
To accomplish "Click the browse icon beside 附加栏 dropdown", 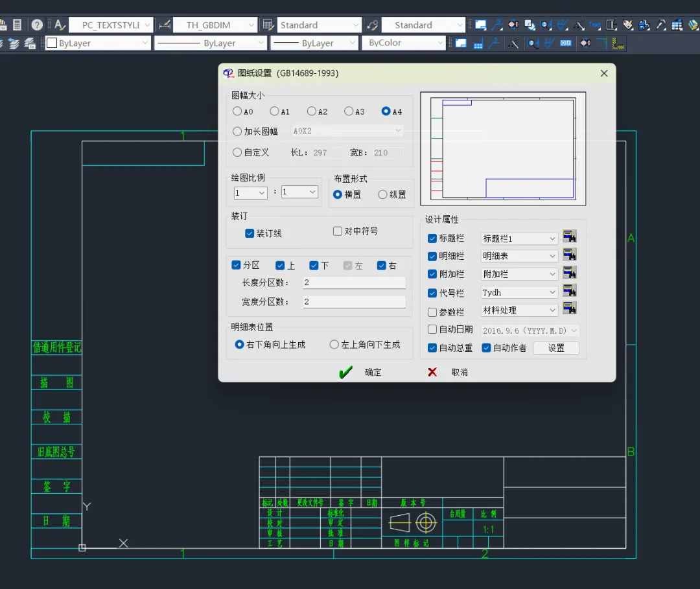I will click(x=570, y=273).
